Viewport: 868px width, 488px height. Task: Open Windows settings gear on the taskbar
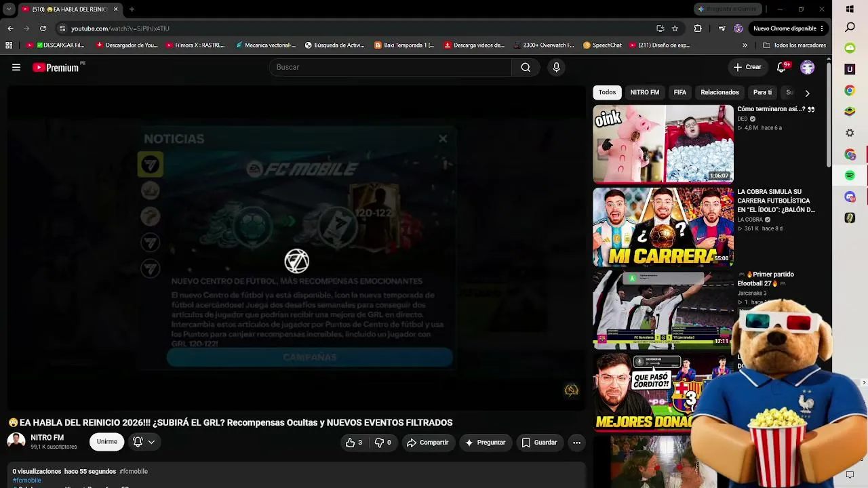(850, 133)
